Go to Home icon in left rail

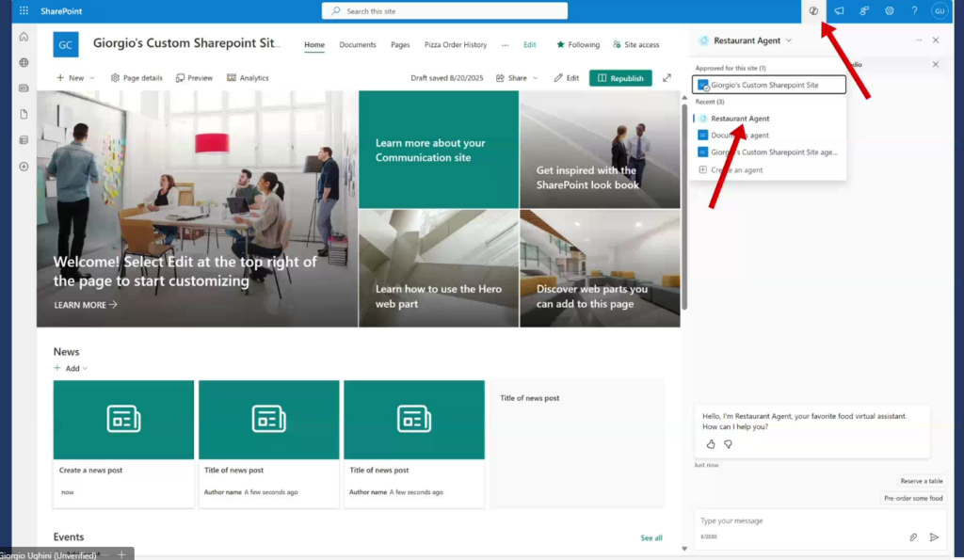click(x=24, y=37)
